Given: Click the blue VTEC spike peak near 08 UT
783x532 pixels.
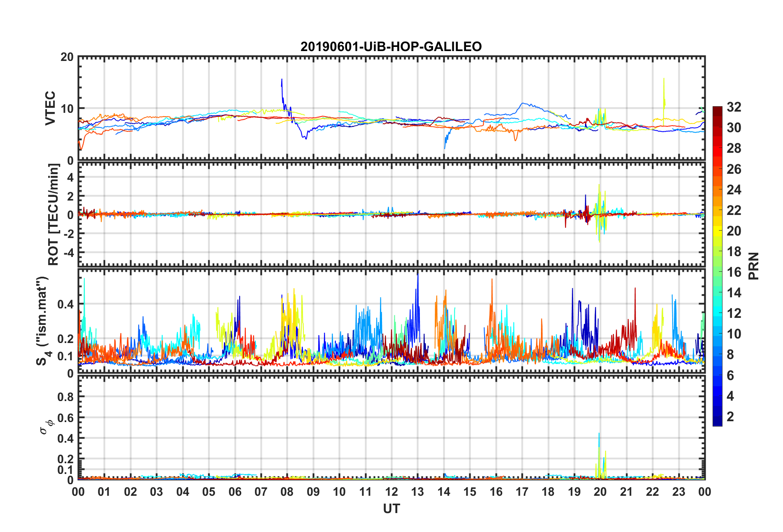Looking at the screenshot, I should 282,79.
